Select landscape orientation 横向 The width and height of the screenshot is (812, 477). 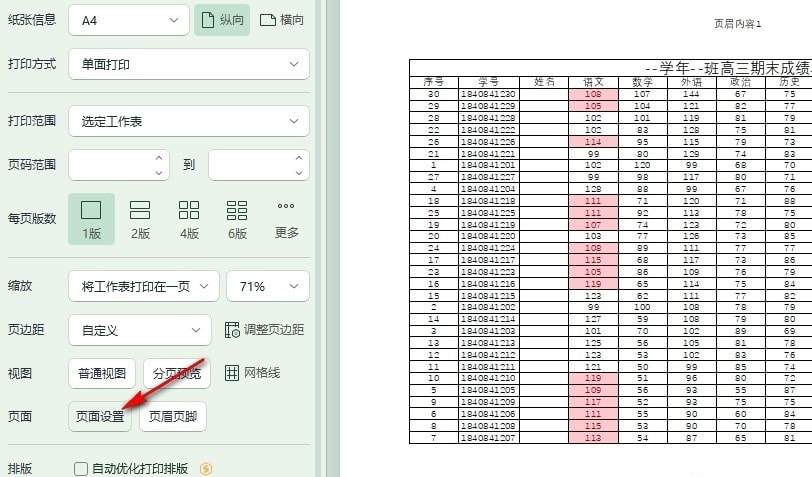point(281,20)
